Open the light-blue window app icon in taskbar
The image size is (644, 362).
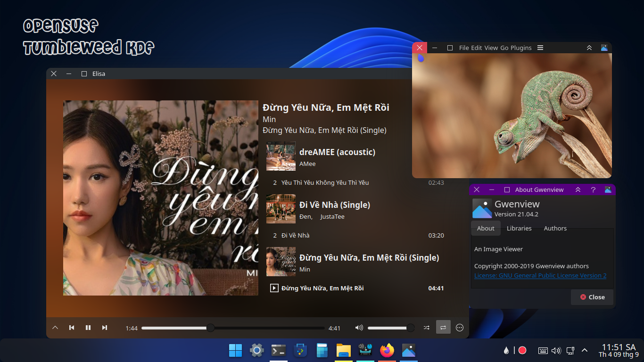pos(322,350)
